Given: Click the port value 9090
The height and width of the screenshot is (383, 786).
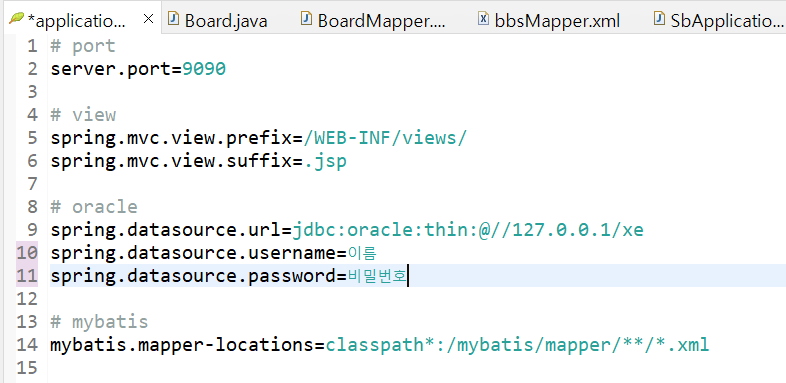Looking at the screenshot, I should [204, 69].
